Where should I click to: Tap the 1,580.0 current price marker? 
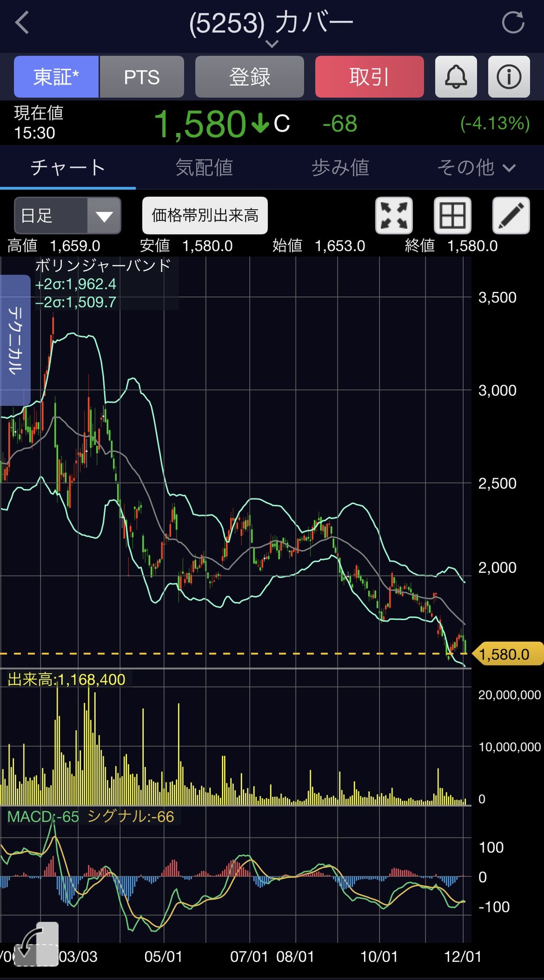(508, 654)
